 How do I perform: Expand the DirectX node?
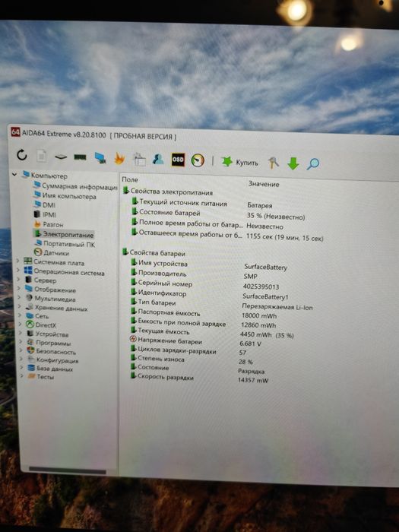pyautogui.click(x=21, y=324)
